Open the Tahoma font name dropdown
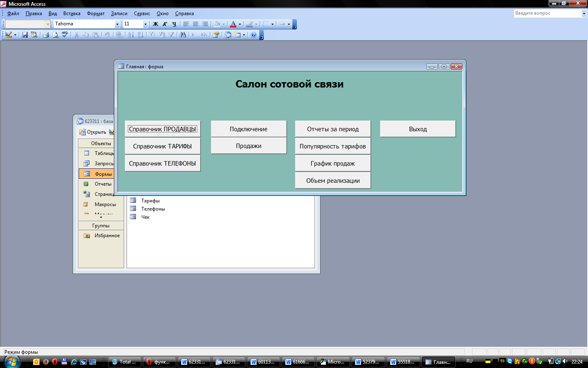Screen dimensions: 588x368 (x=117, y=24)
